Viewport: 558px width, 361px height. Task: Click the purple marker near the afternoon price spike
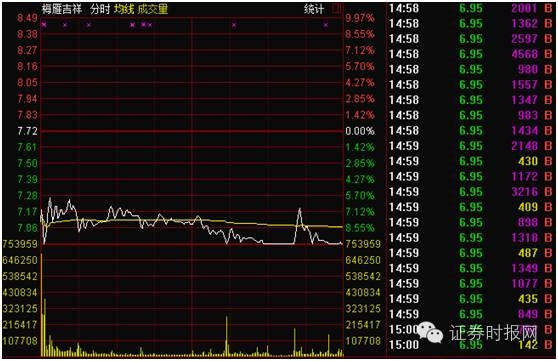coord(234,25)
